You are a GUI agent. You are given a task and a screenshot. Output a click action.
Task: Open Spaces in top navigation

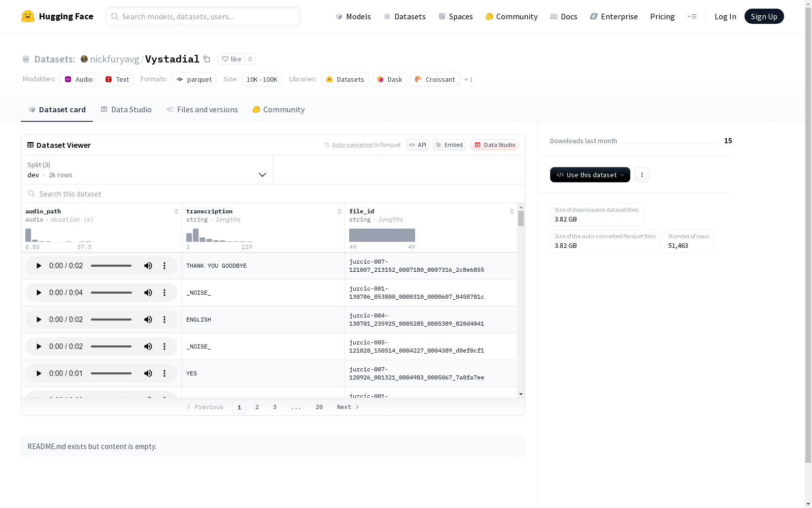pos(456,16)
